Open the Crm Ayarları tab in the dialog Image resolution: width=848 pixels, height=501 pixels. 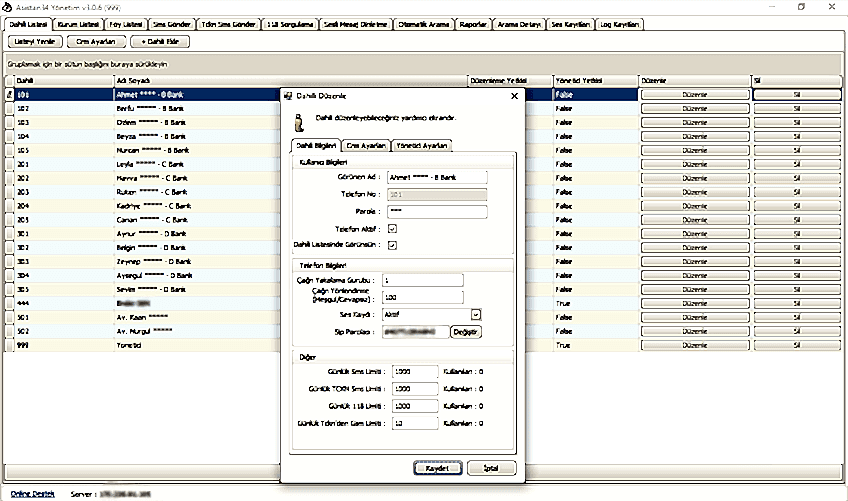pos(365,145)
